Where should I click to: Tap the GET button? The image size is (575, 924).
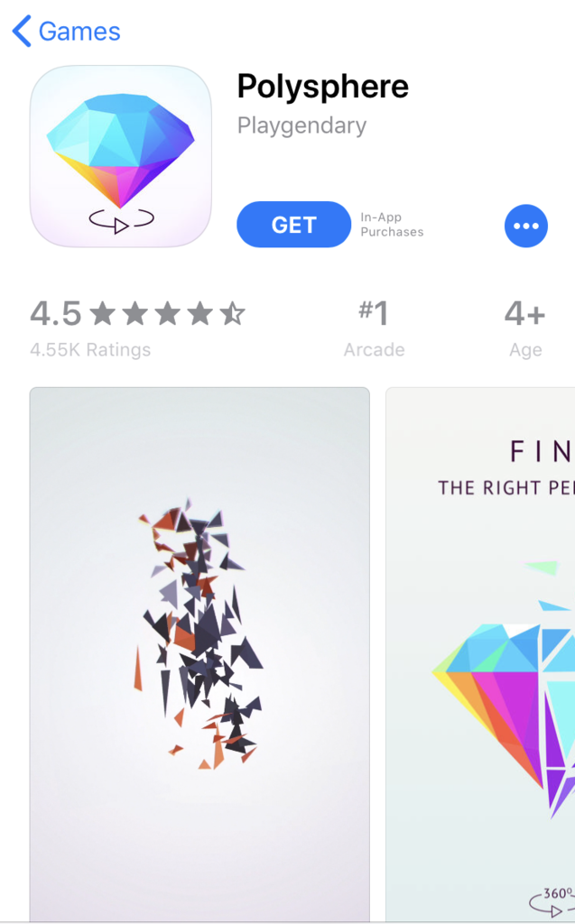(x=293, y=225)
